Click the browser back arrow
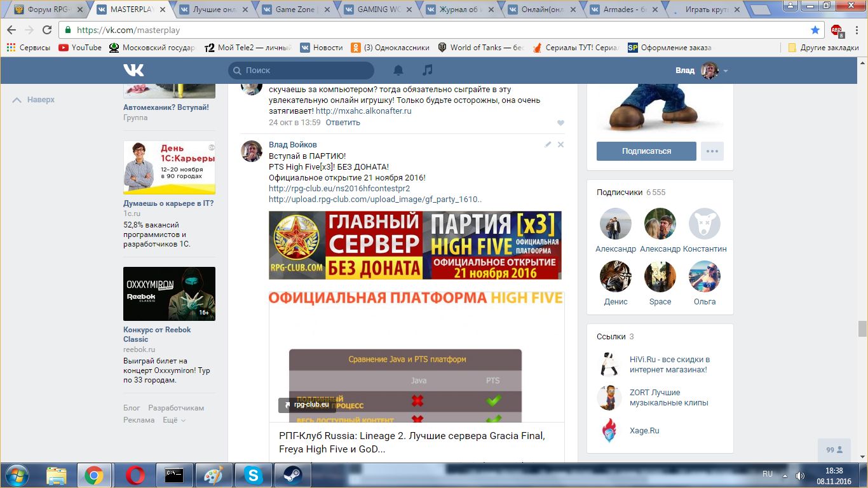Screen dimensions: 868x488 [12, 30]
